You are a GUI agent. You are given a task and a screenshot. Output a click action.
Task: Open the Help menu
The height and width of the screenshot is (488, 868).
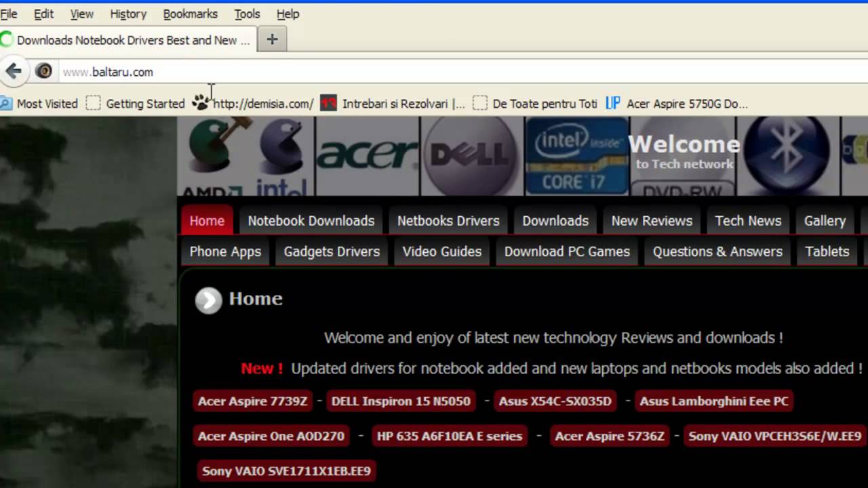click(x=288, y=14)
